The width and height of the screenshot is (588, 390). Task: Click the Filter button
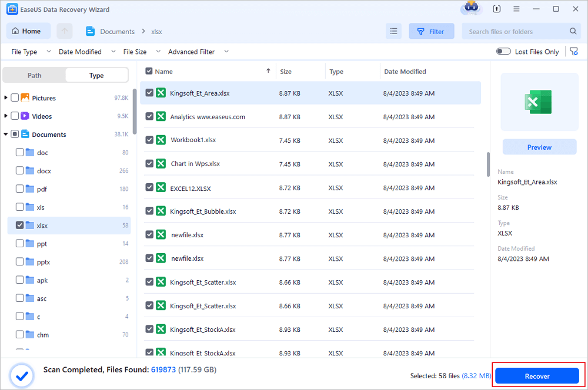pos(431,31)
